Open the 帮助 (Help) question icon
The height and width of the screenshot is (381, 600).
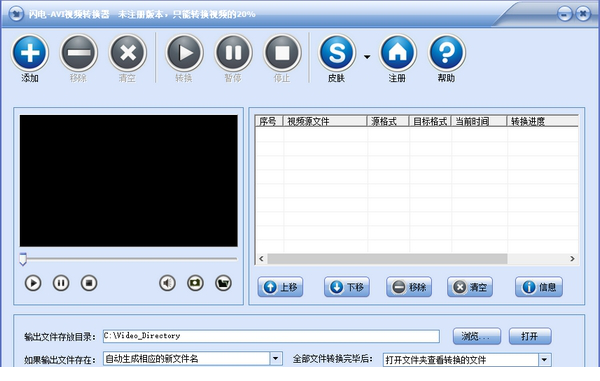tap(447, 52)
